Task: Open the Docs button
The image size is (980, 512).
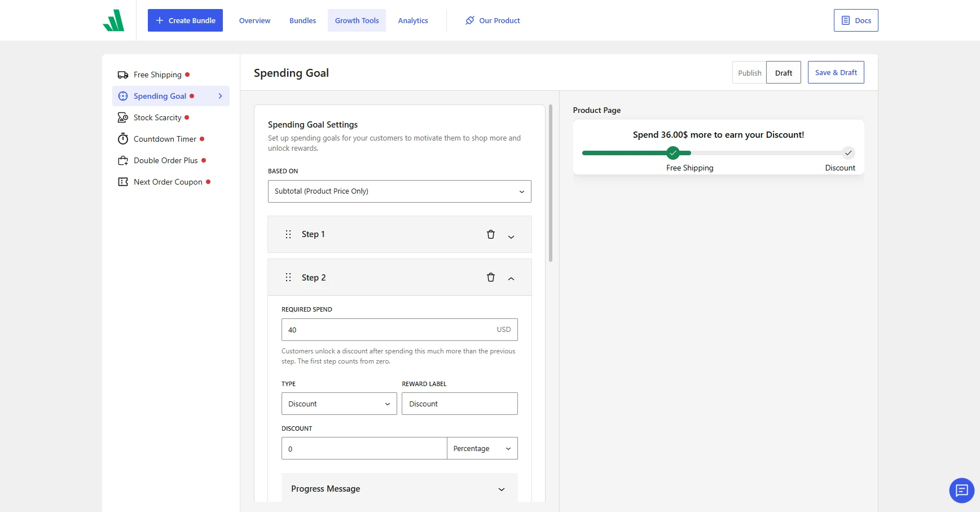Action: coord(856,20)
